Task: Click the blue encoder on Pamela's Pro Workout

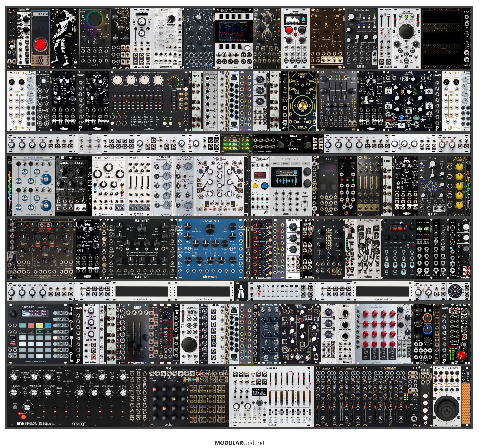Action: [x=265, y=186]
